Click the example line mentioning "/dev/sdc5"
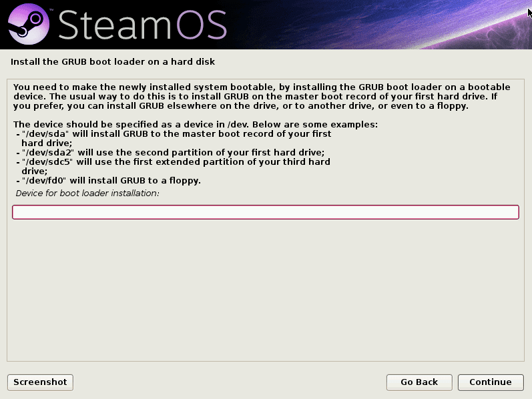Screen dimensions: 532x399 click(173, 166)
